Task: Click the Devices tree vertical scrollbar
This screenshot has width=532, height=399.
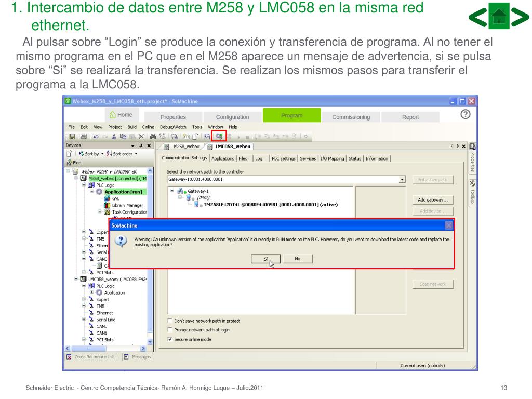Action: pyautogui.click(x=150, y=256)
